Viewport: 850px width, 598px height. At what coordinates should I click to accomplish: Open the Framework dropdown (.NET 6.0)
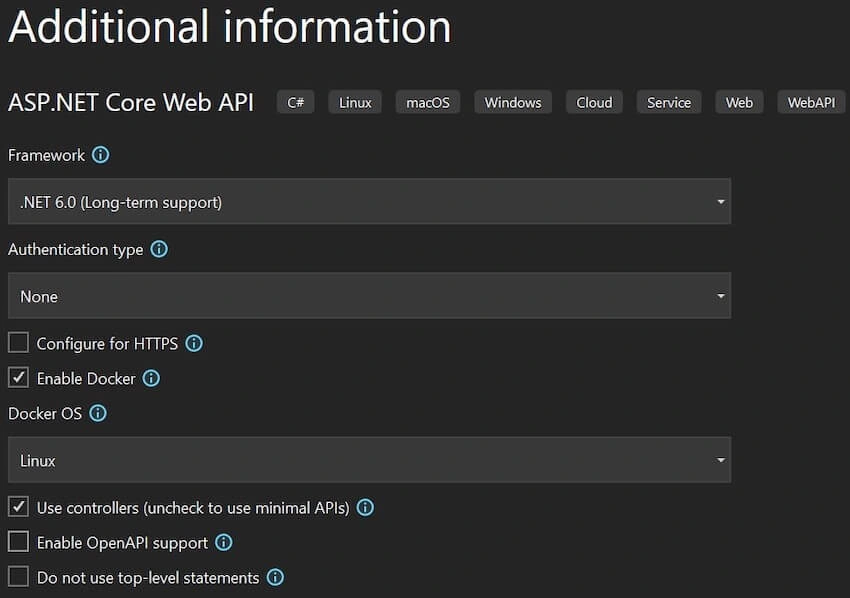[x=369, y=202]
